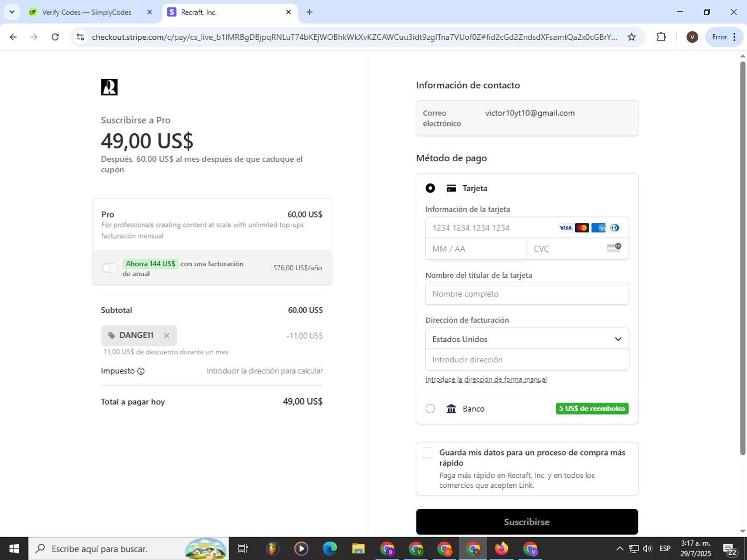
Task: Go forward to the next page
Action: pos(34,37)
